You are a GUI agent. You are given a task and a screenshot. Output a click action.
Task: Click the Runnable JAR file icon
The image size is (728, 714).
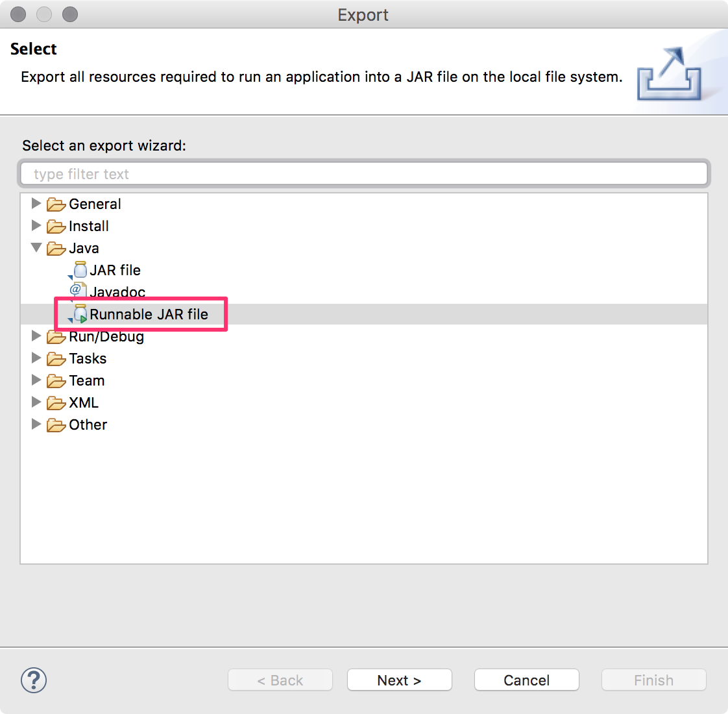click(x=79, y=314)
